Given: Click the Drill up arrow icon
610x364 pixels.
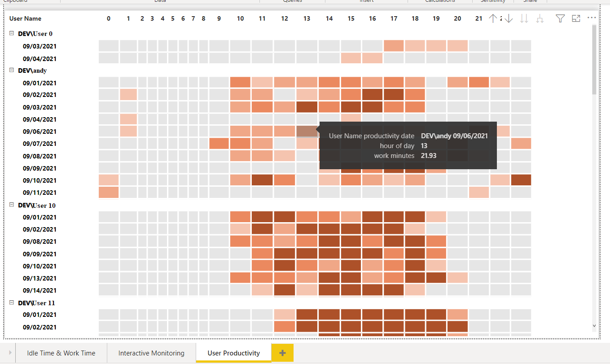Looking at the screenshot, I should 493,18.
